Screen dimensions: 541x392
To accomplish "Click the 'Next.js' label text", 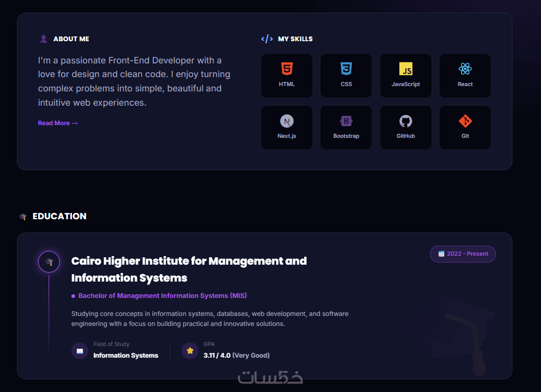I will (x=287, y=136).
